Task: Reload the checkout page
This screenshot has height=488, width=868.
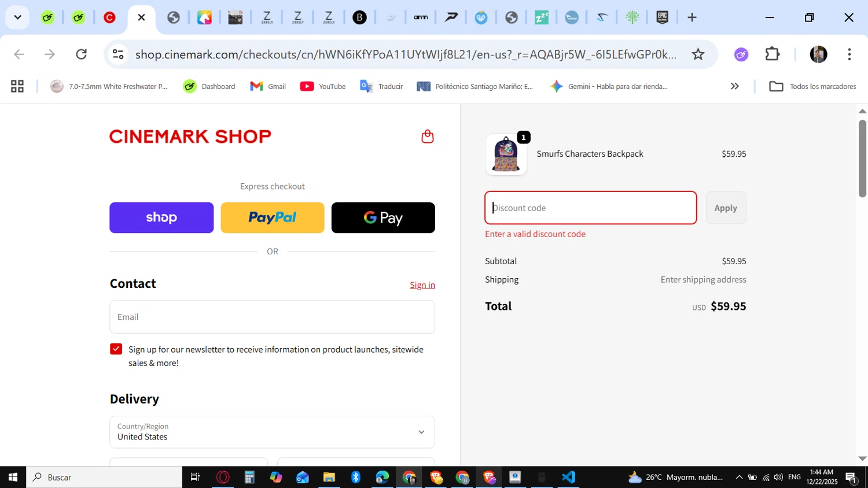Action: pyautogui.click(x=82, y=54)
